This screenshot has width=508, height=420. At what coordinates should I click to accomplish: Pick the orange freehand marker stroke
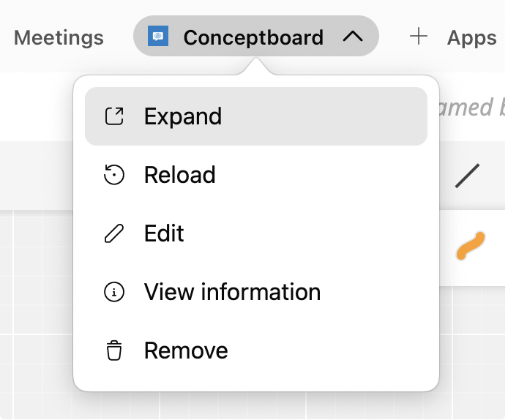coord(470,246)
